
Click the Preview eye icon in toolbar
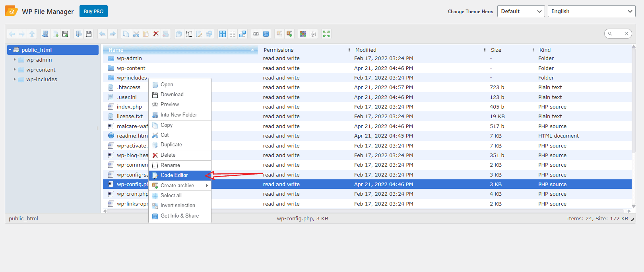256,34
